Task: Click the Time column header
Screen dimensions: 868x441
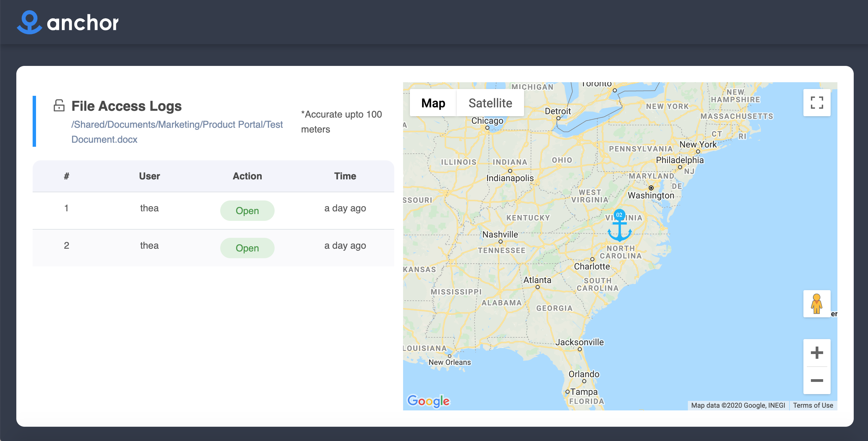Action: tap(345, 176)
